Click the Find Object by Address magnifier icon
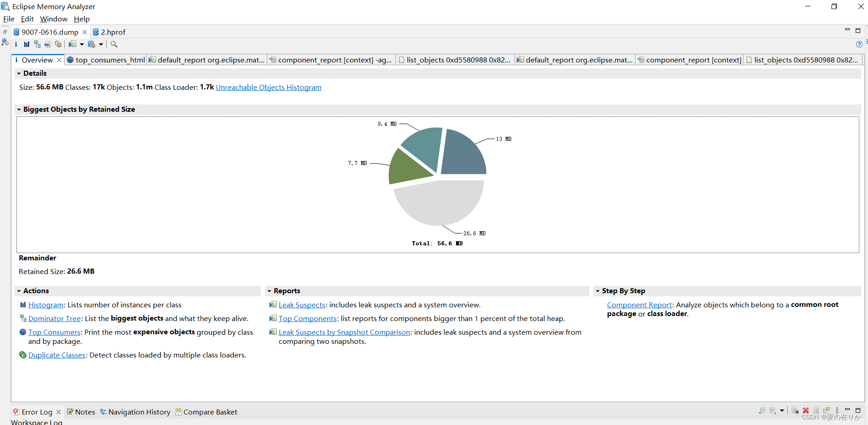Screen dimensions: 868x425 (114, 44)
